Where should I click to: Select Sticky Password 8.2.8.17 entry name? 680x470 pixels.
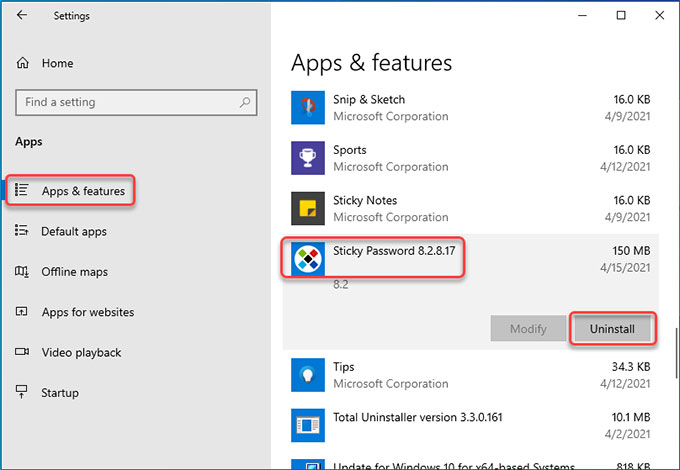pos(394,251)
